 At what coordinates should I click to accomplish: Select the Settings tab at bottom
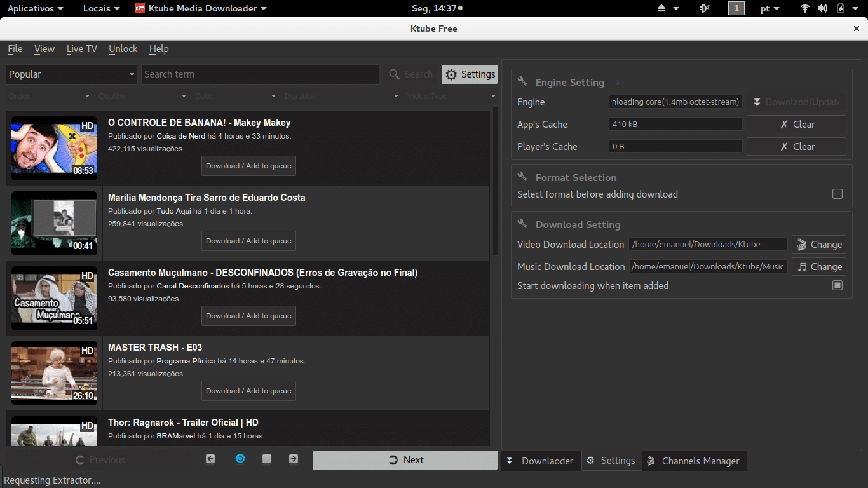[611, 461]
